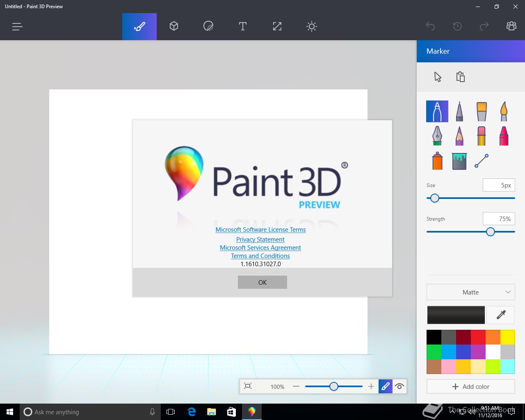Open the Stickers tab
Viewport: 525px width, 420px height.
coord(208,27)
